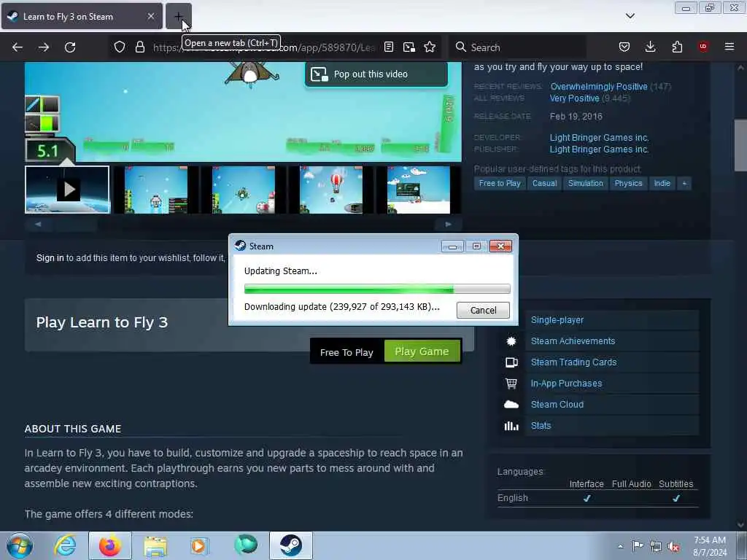This screenshot has width=747, height=560.
Task: View site security padlock info
Action: [139, 47]
